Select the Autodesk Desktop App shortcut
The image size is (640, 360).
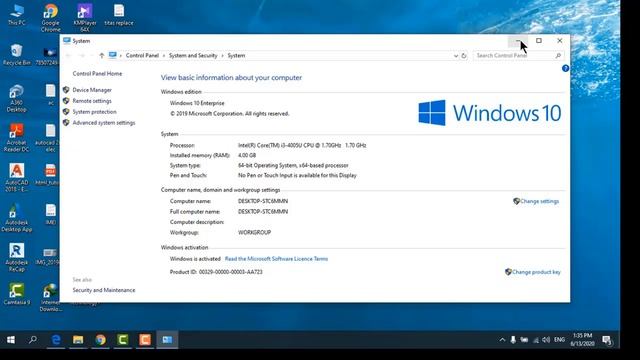[16, 218]
